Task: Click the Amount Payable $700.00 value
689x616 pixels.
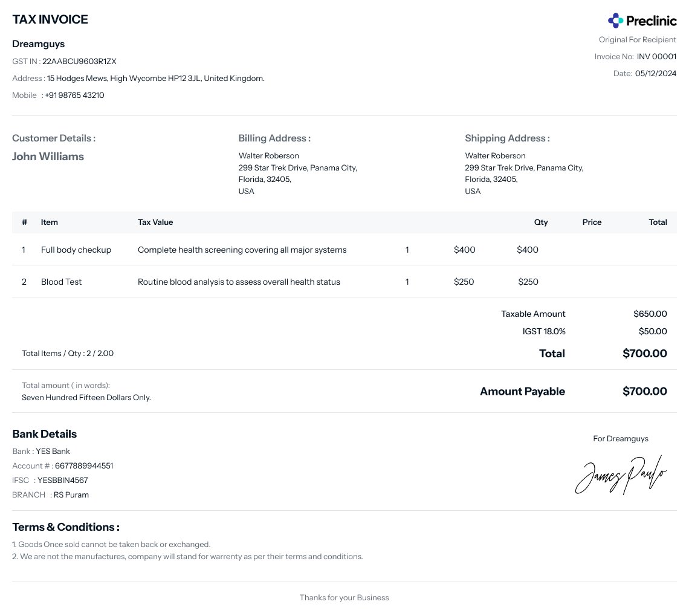Action: click(x=644, y=392)
